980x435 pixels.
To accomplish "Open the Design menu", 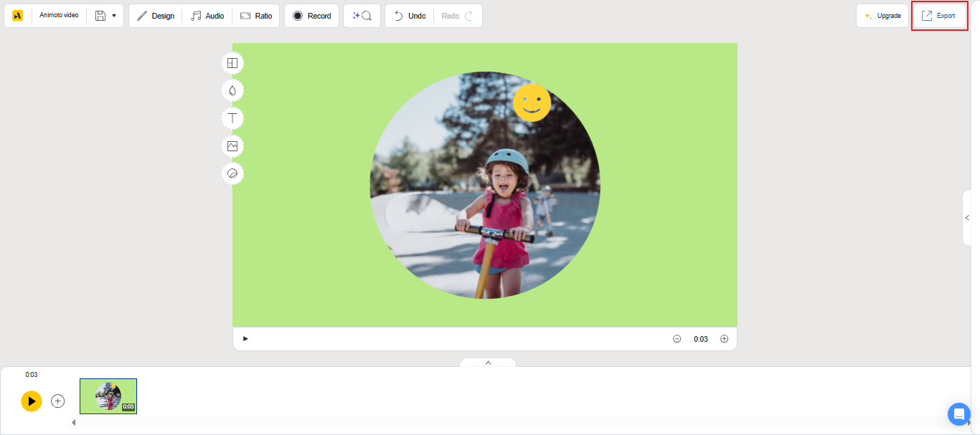I will pyautogui.click(x=155, y=15).
